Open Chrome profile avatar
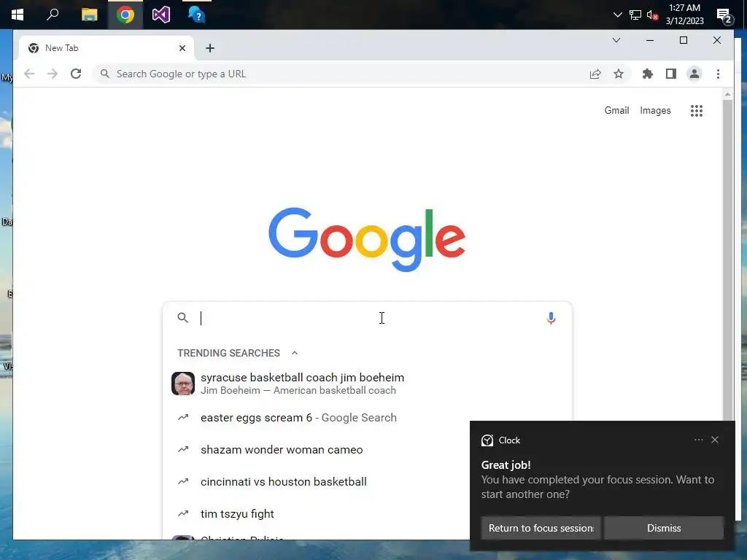Screen dimensions: 747x560 click(694, 74)
